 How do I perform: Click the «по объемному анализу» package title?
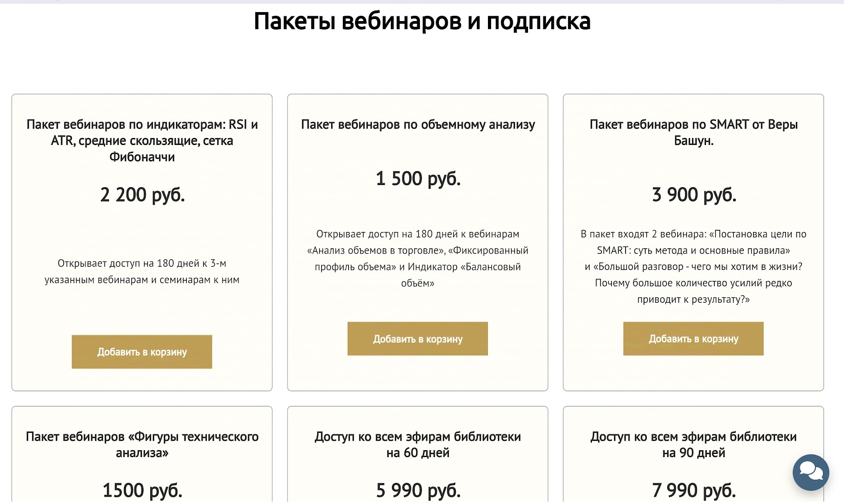coord(418,124)
